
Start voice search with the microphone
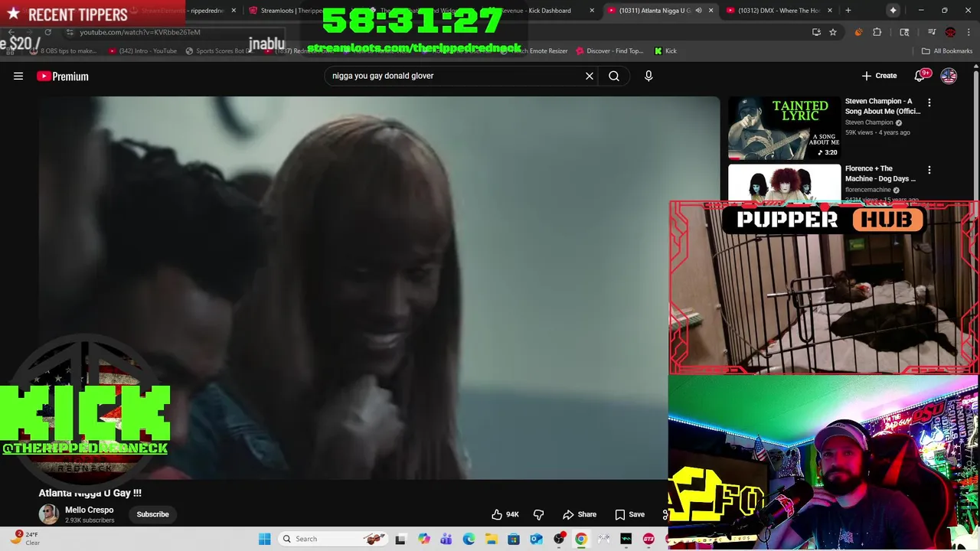[x=648, y=76]
